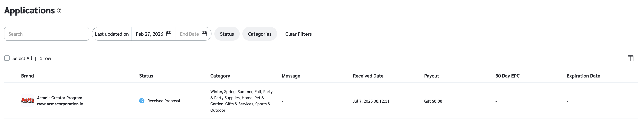Sort by the Expiration Date column header
This screenshot has height=127, width=644.
click(x=583, y=76)
